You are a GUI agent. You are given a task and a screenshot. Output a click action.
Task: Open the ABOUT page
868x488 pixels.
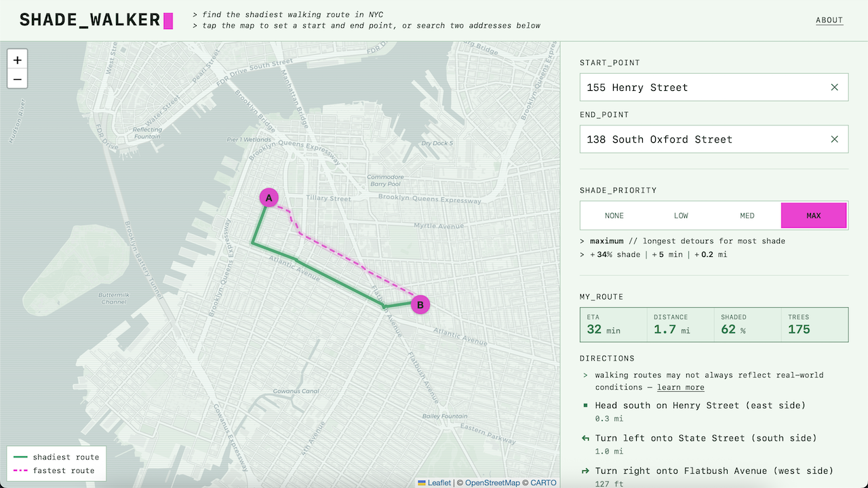pyautogui.click(x=829, y=20)
